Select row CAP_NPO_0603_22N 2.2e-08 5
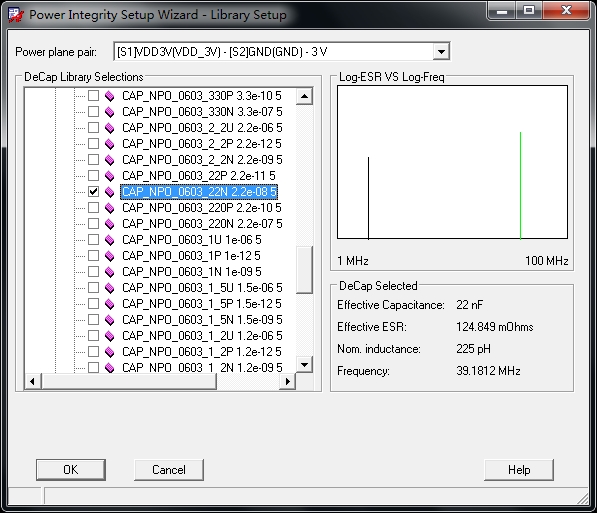 (199, 192)
